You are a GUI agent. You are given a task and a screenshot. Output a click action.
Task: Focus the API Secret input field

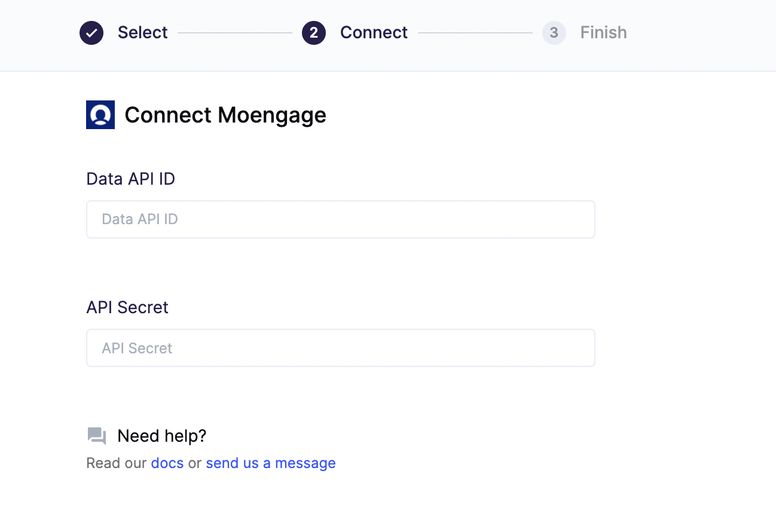pos(341,348)
